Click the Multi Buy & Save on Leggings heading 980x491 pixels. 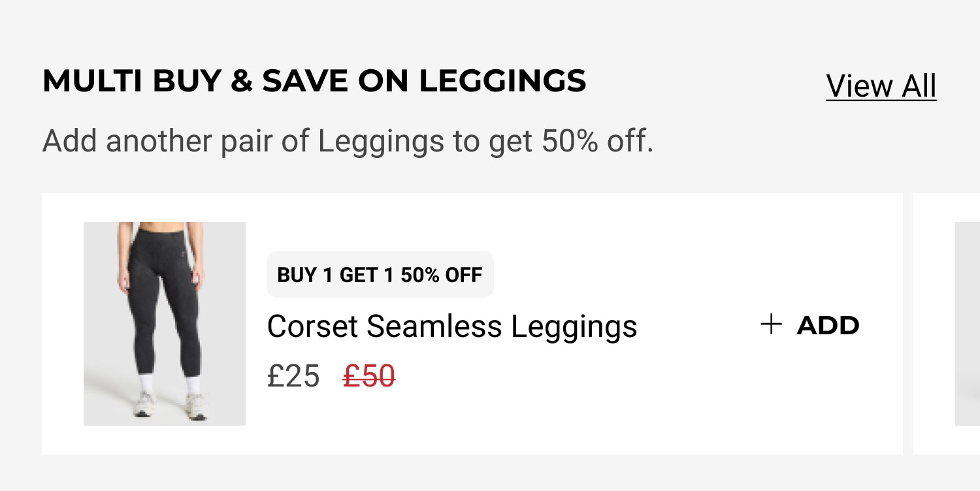(x=314, y=81)
